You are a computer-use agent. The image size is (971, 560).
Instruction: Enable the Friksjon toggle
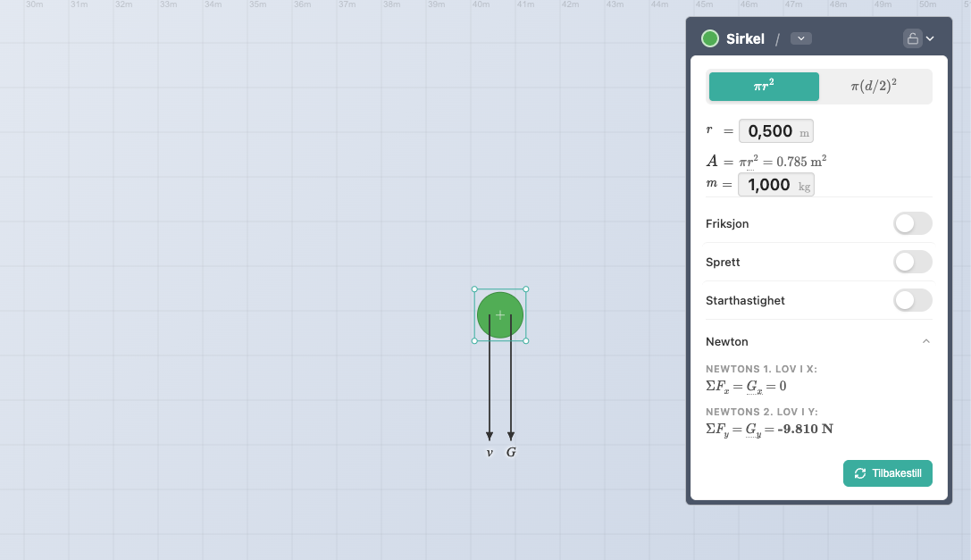912,223
